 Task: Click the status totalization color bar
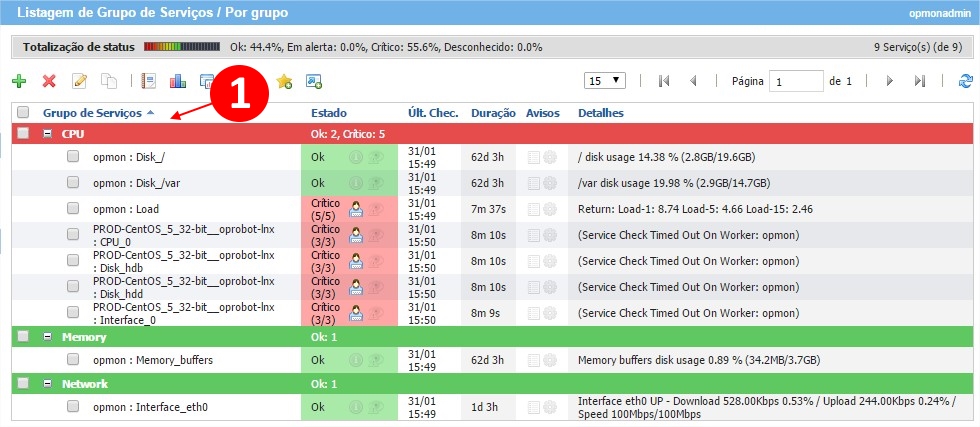coord(182,47)
